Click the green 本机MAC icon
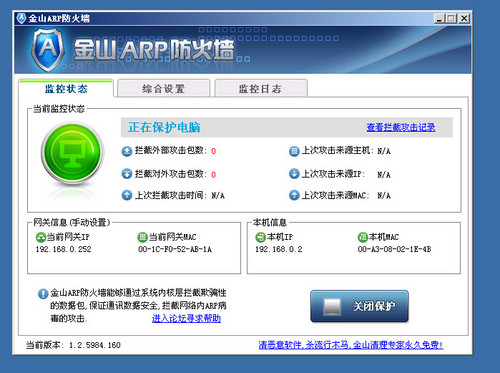 click(x=362, y=237)
